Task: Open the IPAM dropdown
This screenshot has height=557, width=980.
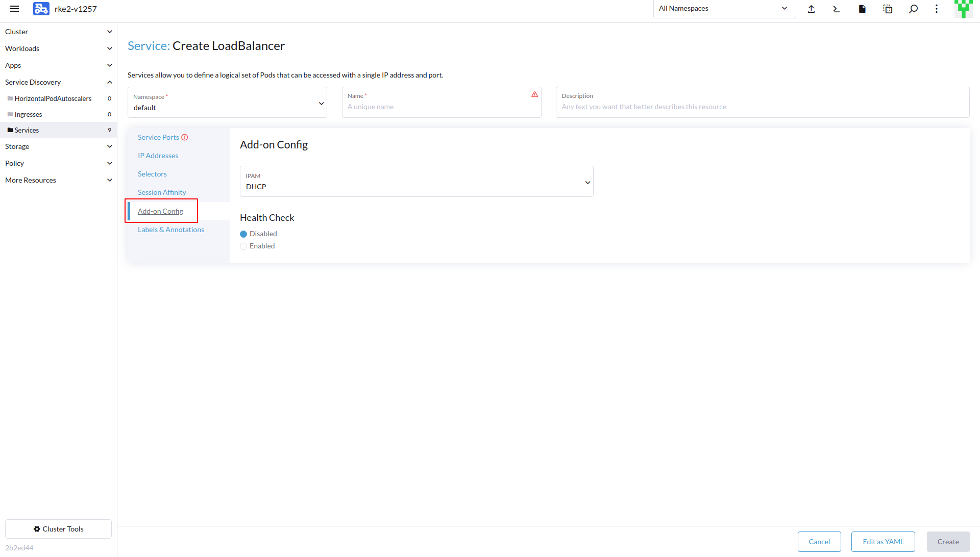Action: coord(416,181)
